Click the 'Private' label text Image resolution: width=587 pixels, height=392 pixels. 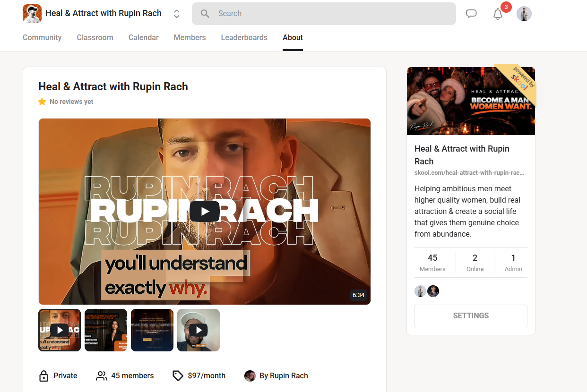pyautogui.click(x=65, y=376)
